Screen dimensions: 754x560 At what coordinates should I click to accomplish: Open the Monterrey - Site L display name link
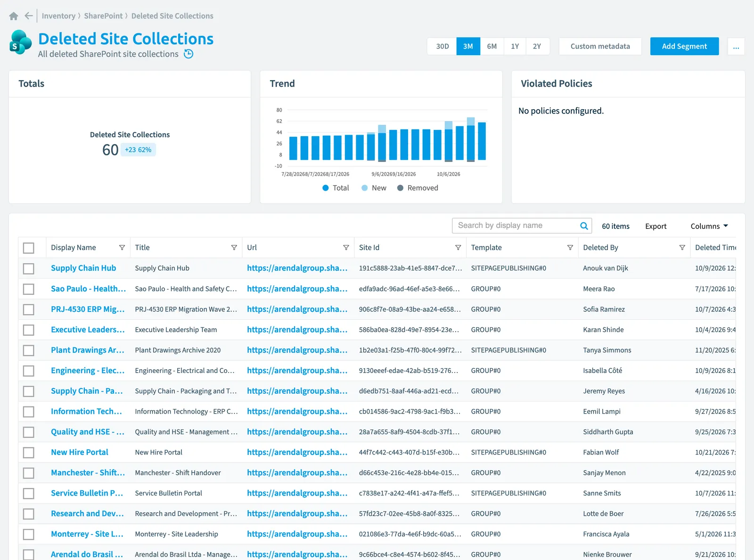pyautogui.click(x=87, y=534)
